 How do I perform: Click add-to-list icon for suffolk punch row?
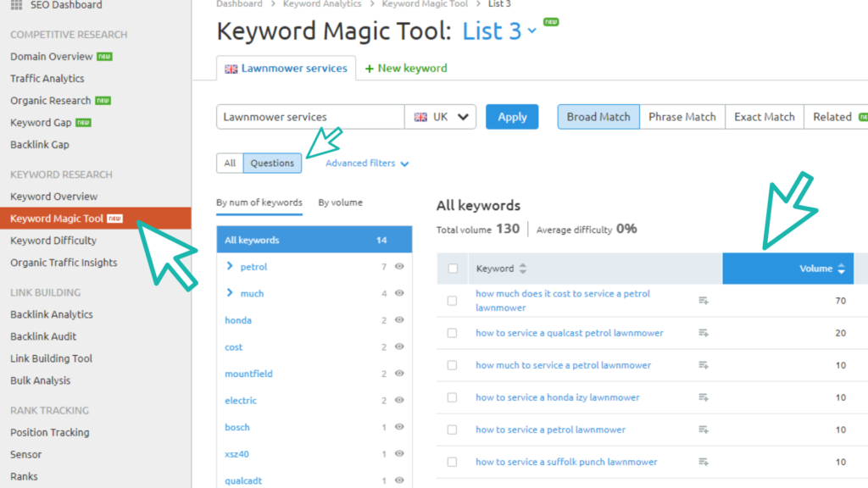(703, 462)
